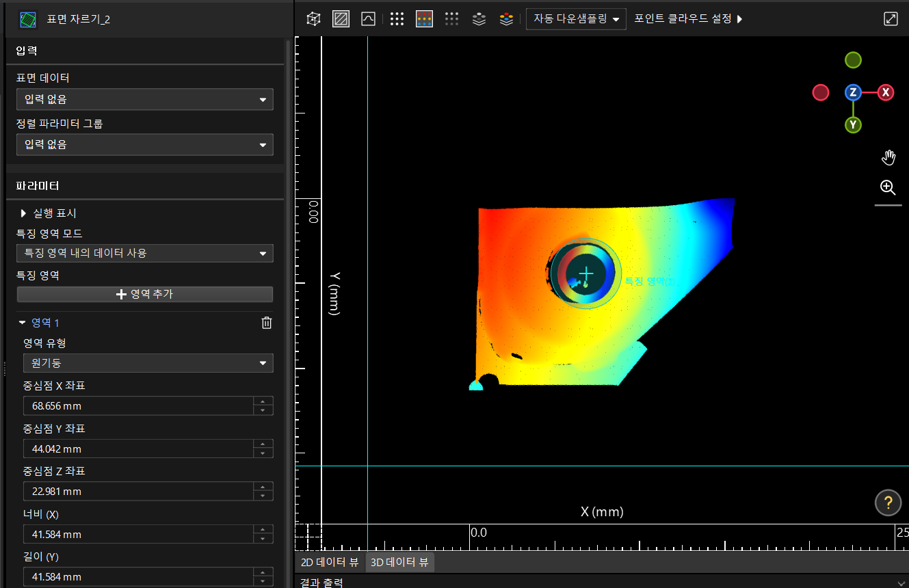The height and width of the screenshot is (588, 909).
Task: Activate the hand pan tool
Action: [888, 158]
